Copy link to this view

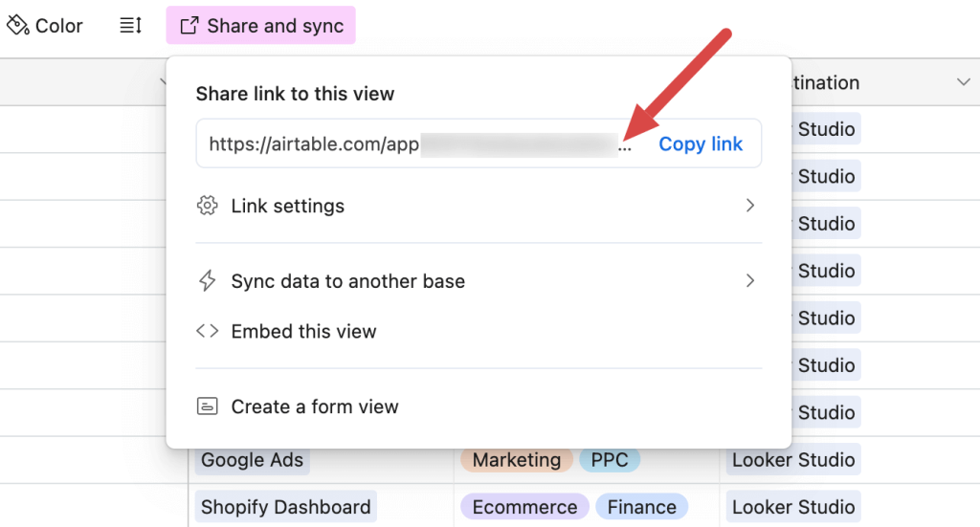point(701,144)
